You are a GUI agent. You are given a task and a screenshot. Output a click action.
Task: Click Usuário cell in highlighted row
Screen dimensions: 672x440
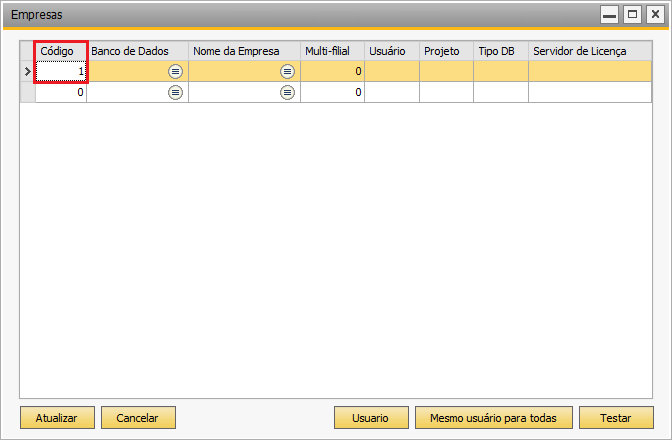point(392,72)
